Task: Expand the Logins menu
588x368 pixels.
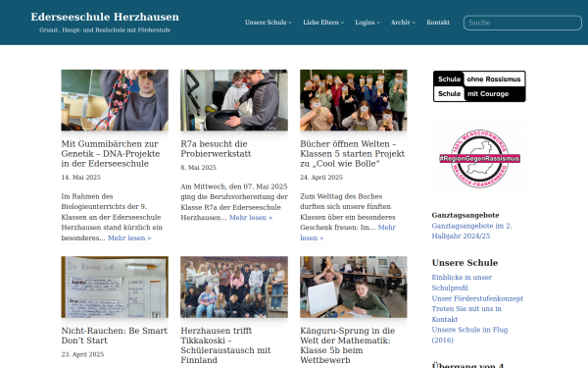Action: (x=367, y=23)
